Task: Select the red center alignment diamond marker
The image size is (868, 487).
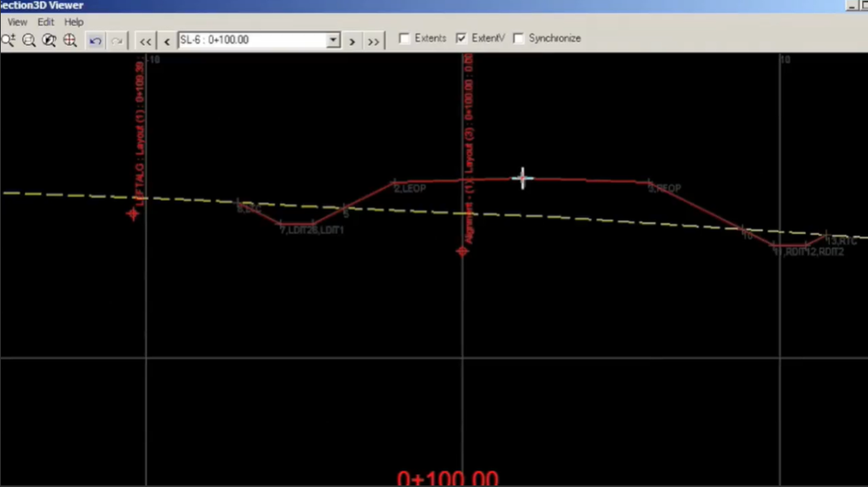Action: (x=463, y=252)
